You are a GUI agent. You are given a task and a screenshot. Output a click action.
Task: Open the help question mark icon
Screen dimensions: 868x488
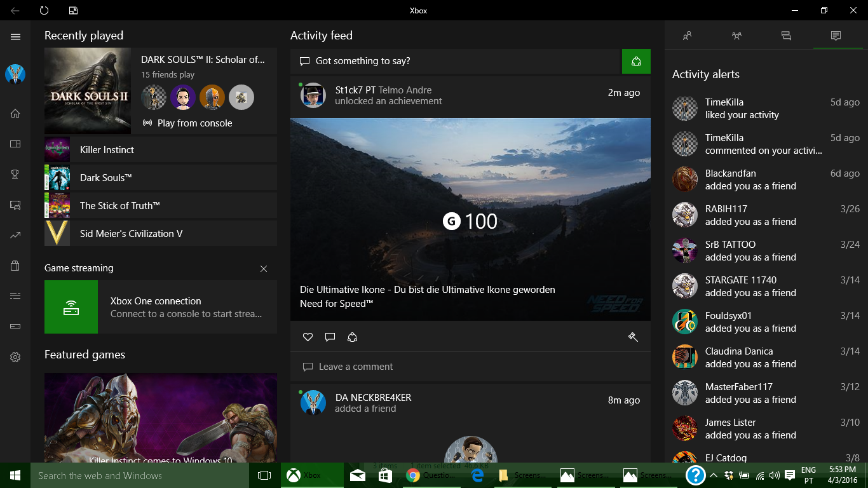[696, 475]
